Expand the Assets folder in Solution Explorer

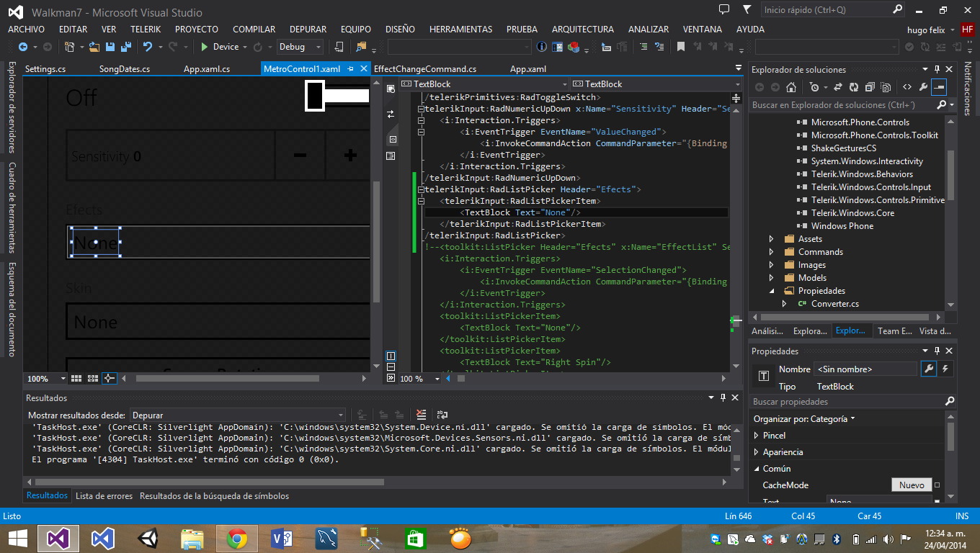772,239
